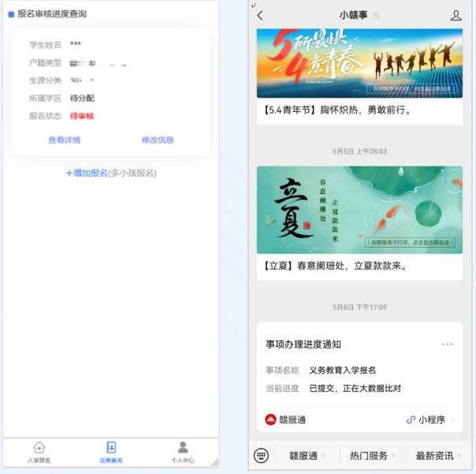
Task: Click 查看详情 link
Action: [65, 140]
